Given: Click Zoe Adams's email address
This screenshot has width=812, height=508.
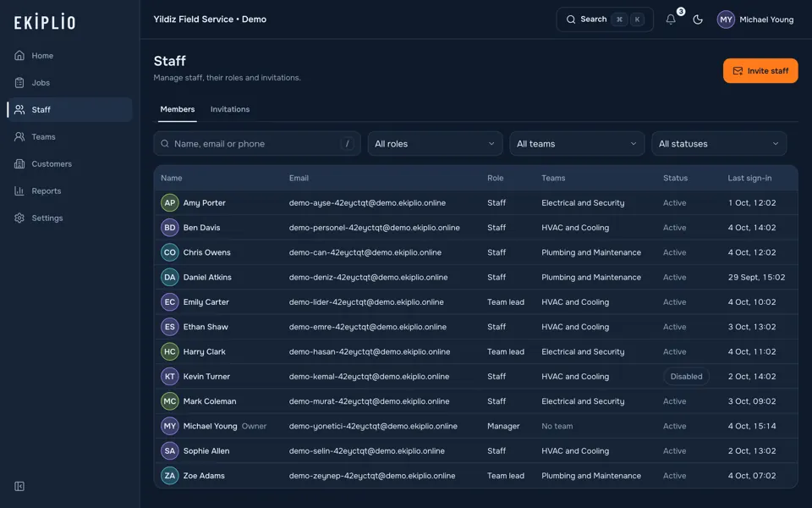Looking at the screenshot, I should pos(372,475).
